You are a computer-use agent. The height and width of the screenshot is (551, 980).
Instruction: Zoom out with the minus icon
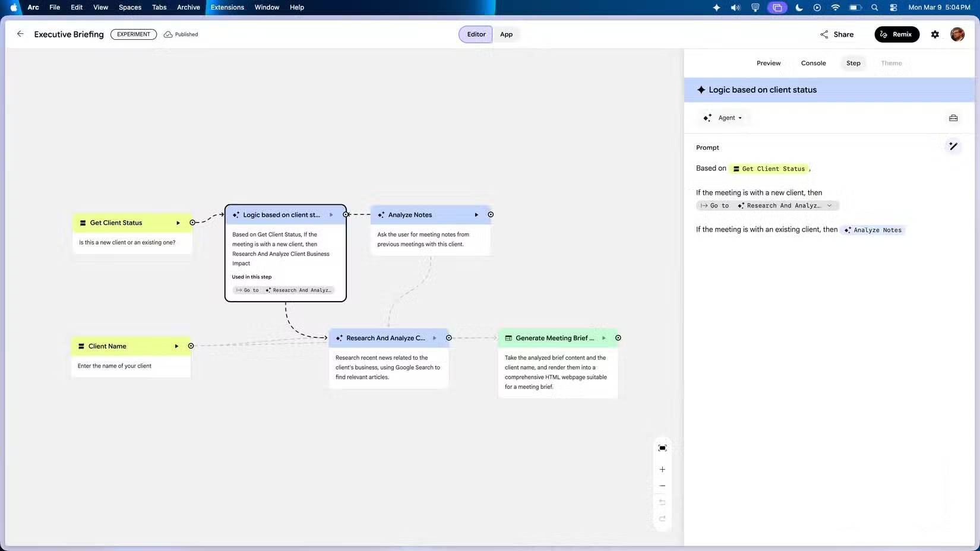click(662, 486)
